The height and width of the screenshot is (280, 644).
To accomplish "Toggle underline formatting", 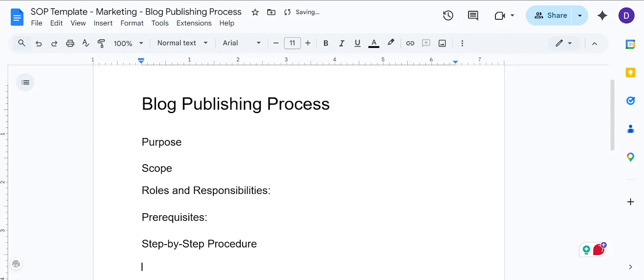I will coord(357,43).
